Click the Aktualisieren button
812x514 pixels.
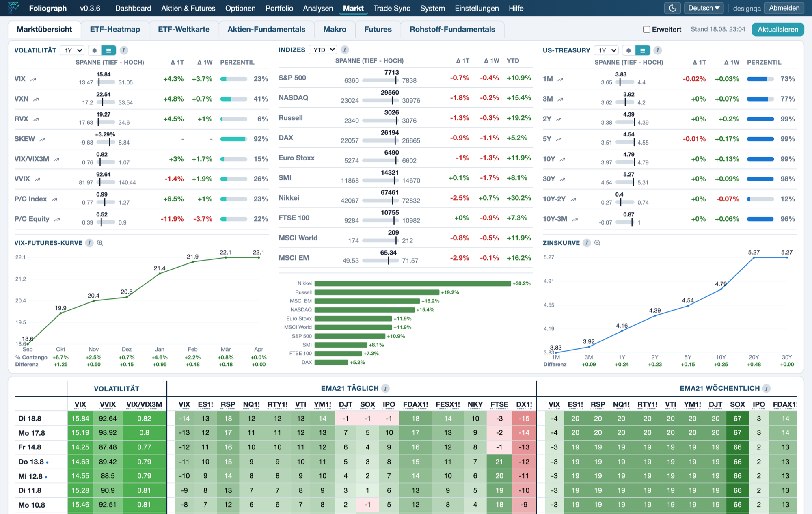tap(778, 29)
